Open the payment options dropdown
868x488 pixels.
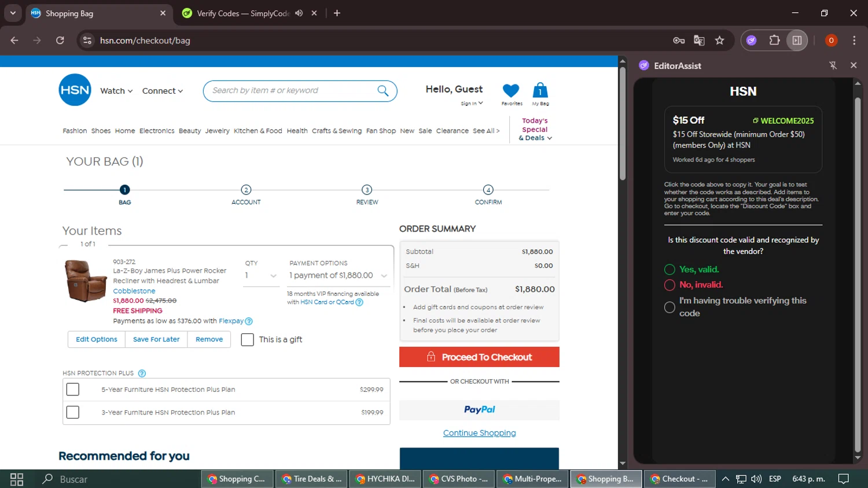click(x=339, y=276)
